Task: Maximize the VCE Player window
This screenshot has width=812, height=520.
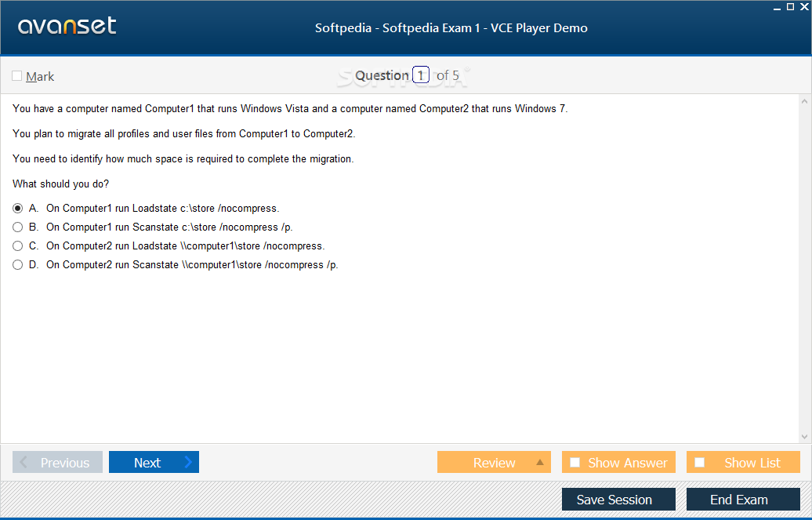Action: point(790,7)
